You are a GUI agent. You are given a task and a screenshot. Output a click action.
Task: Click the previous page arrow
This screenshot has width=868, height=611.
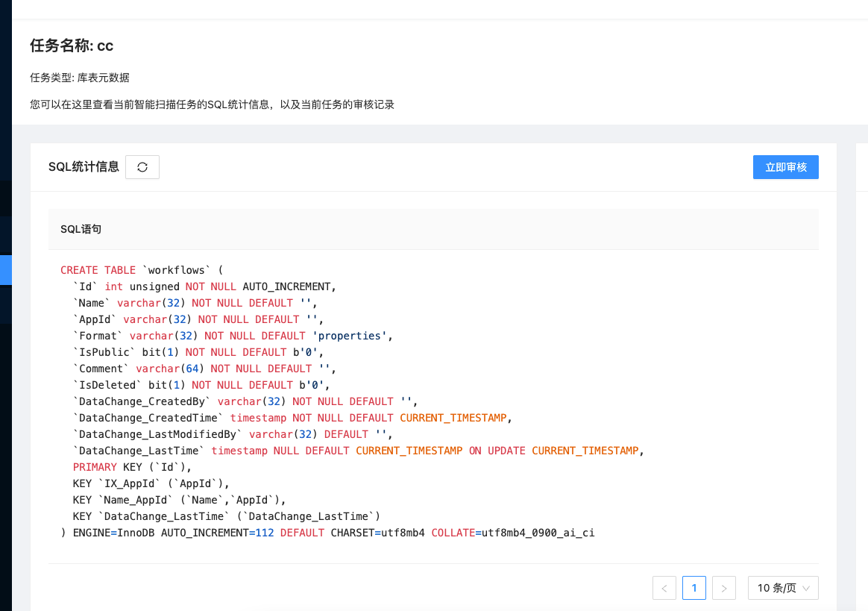pos(664,588)
